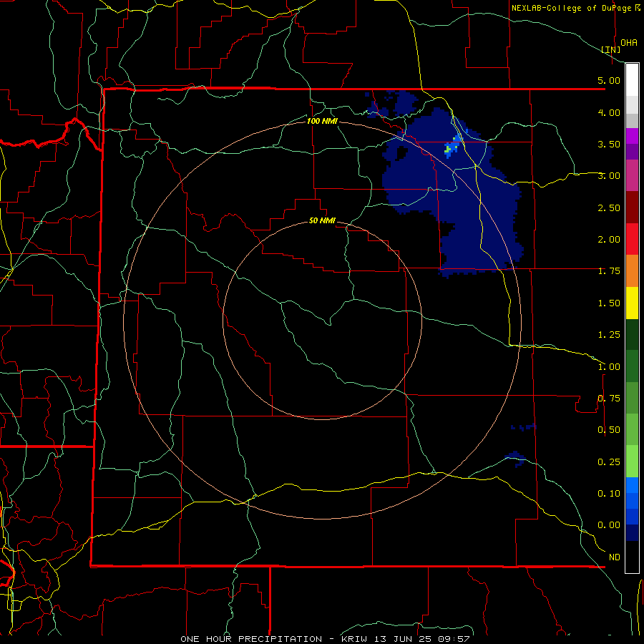Screen dimensions: 644x644
Task: Click the 4.00 legend value
Action: point(609,112)
